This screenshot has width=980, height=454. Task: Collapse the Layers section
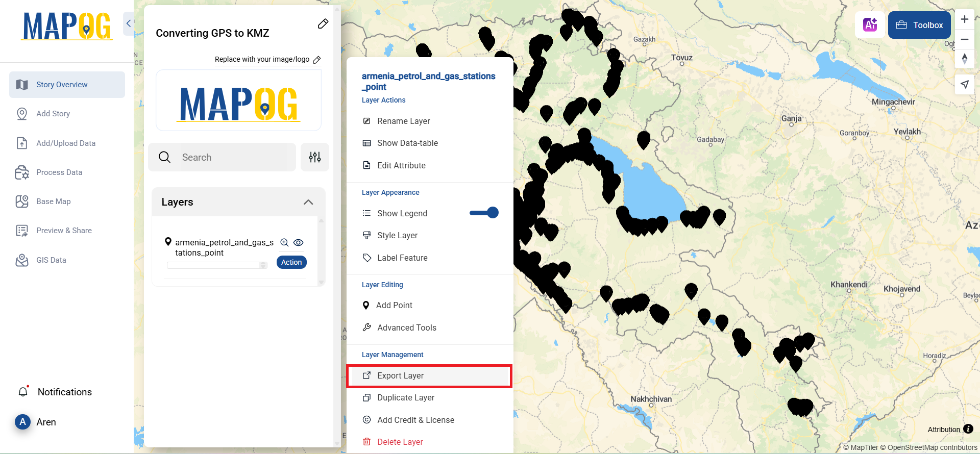pyautogui.click(x=308, y=202)
